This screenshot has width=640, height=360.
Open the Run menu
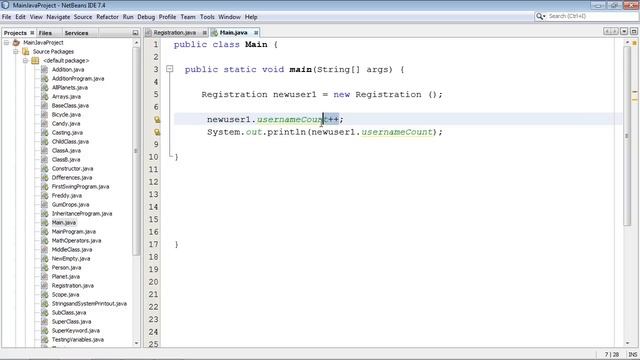click(x=128, y=17)
